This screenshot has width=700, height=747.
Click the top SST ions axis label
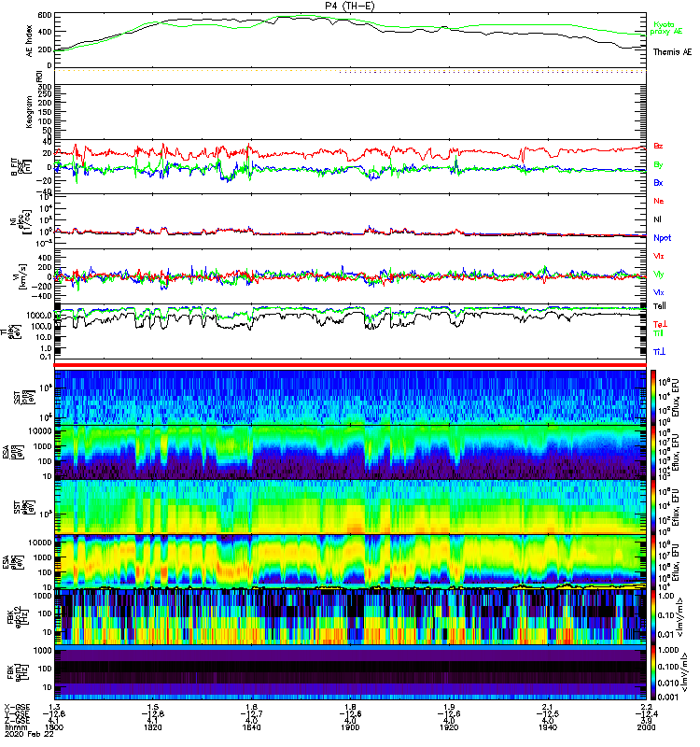[x=24, y=398]
